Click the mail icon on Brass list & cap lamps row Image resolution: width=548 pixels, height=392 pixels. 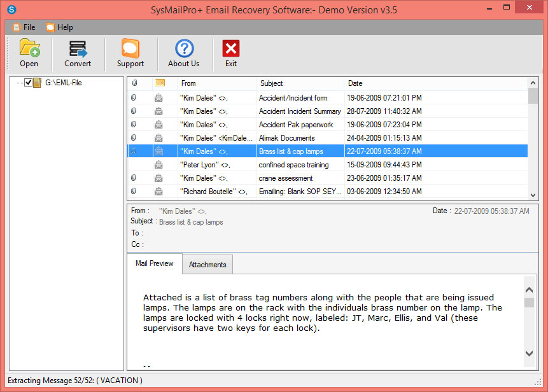coord(158,151)
